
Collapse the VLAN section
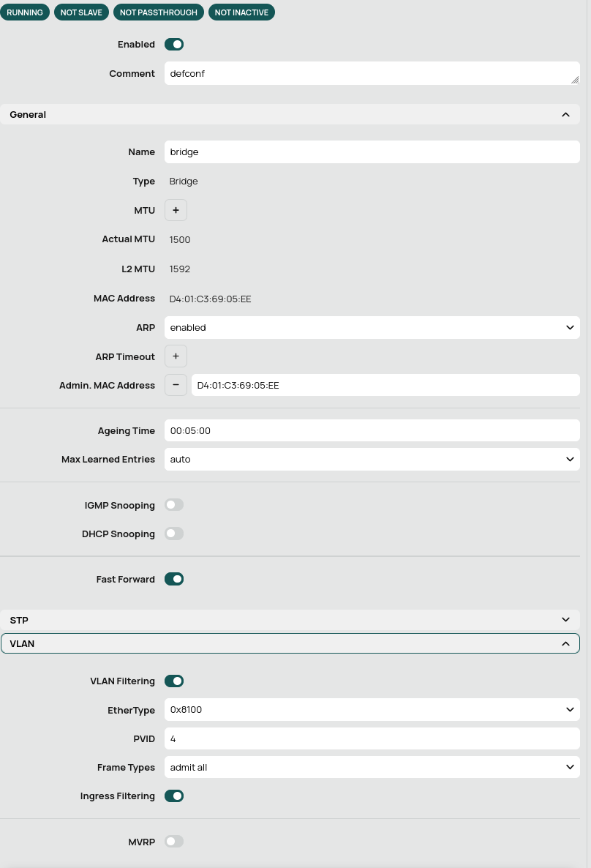565,643
